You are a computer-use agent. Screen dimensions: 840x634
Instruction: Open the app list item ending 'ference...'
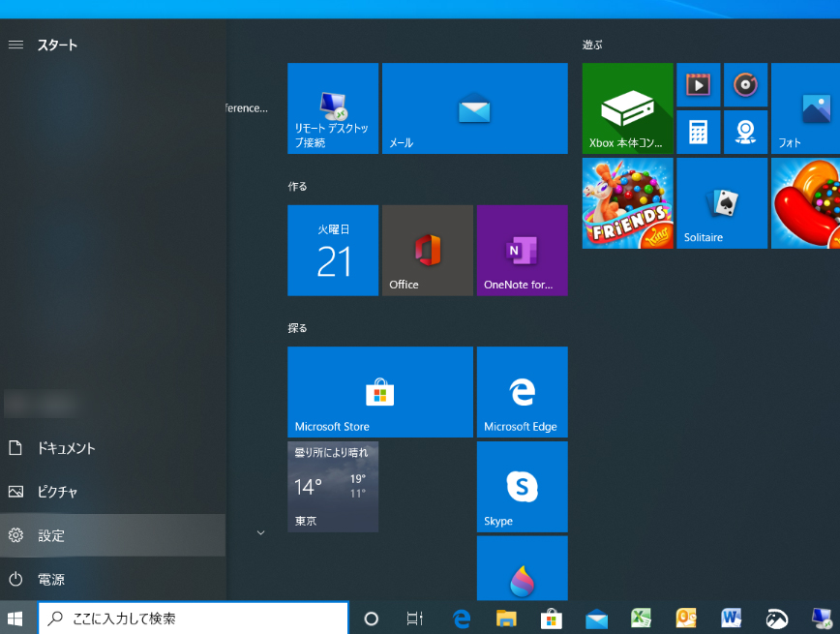pyautogui.click(x=247, y=108)
